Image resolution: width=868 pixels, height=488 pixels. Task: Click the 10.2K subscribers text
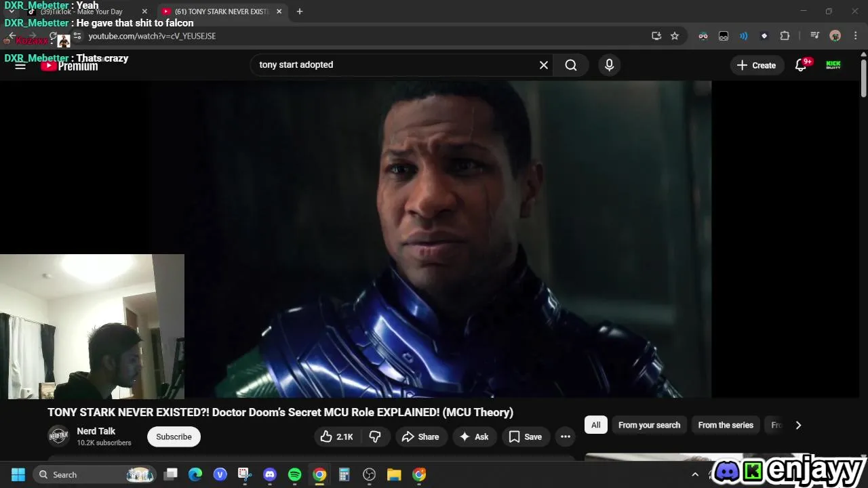[x=104, y=443]
